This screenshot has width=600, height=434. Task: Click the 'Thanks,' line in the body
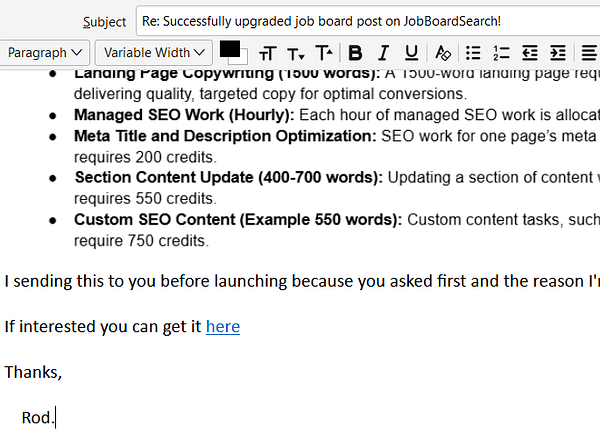pos(33,372)
